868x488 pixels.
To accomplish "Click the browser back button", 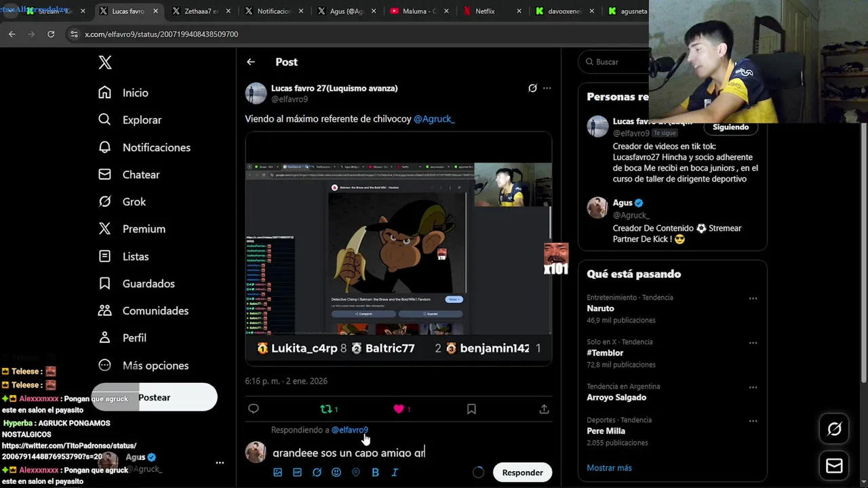I will pos(12,34).
